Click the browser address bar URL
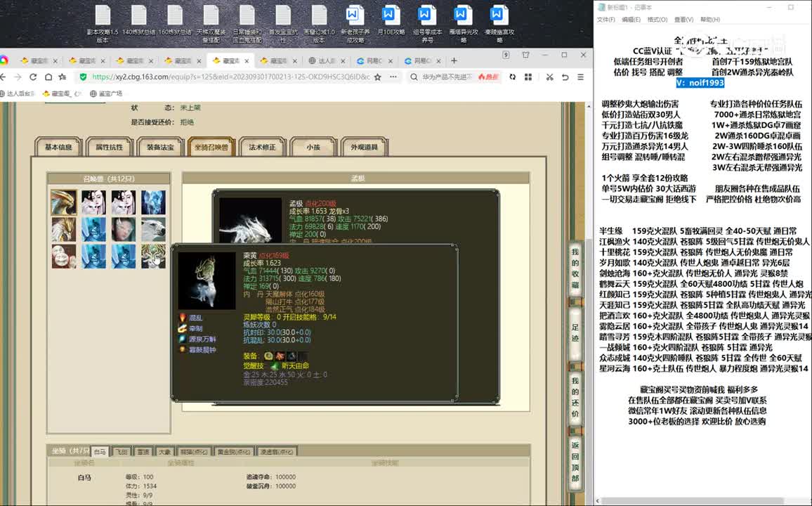Screen dimensions: 812x506 pyautogui.click(x=230, y=77)
